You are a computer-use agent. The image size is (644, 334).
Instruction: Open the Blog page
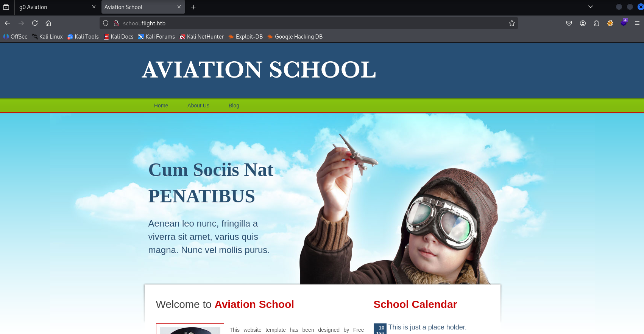tap(234, 106)
